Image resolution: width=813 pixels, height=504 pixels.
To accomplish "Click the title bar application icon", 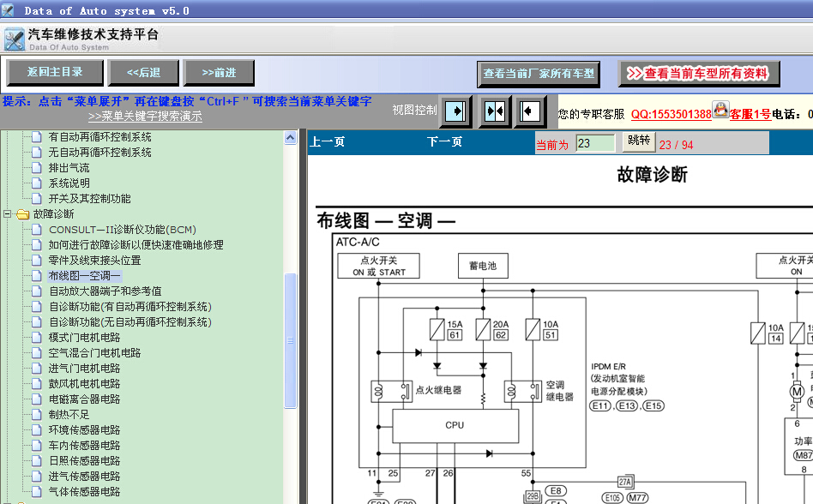I will pos(7,9).
